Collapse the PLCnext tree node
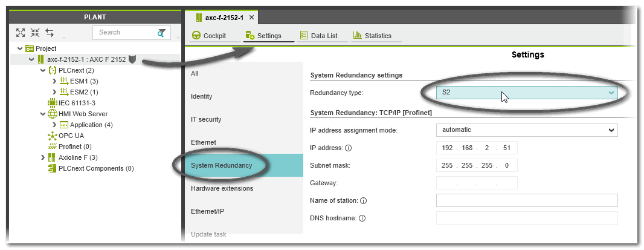Image resolution: width=644 pixels, height=250 pixels. click(x=42, y=70)
